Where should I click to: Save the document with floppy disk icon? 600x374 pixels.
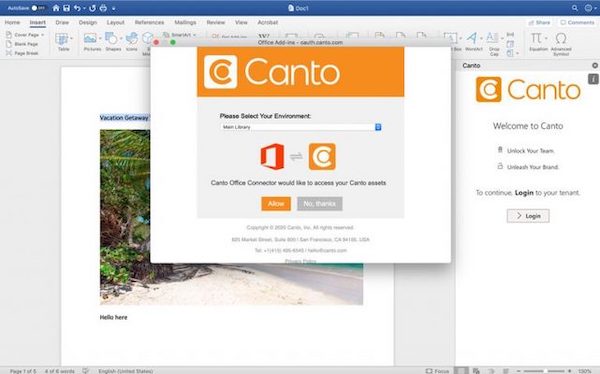pyautogui.click(x=67, y=8)
